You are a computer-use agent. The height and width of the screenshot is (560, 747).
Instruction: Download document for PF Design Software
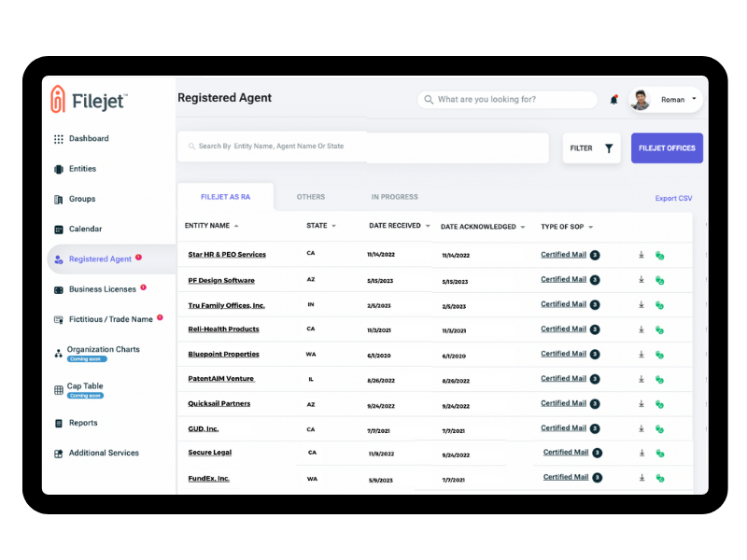[641, 279]
